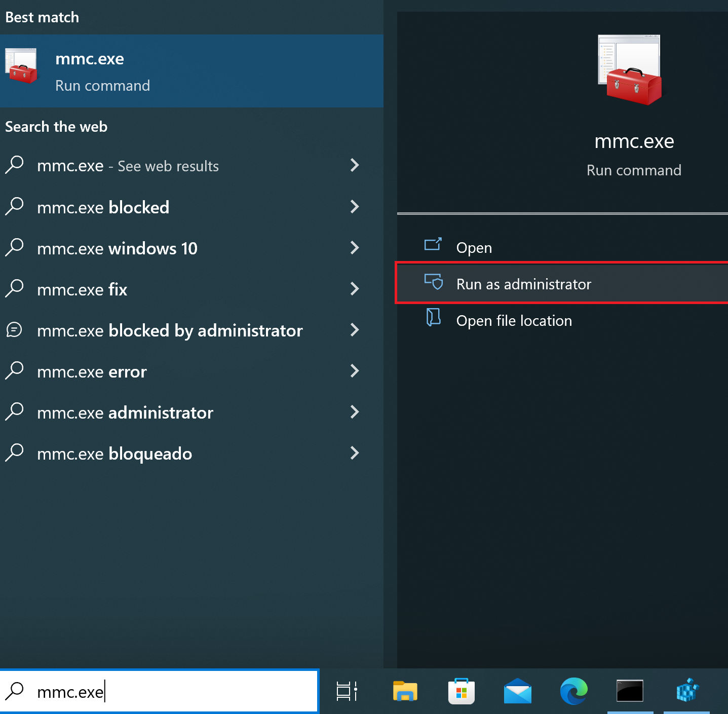Select 'mmc.exe blocked by administrator' suggestion
This screenshot has height=714, width=728.
(170, 330)
